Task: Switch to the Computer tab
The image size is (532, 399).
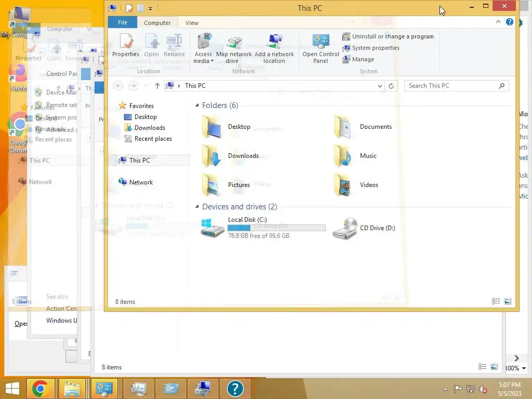Action: point(157,23)
